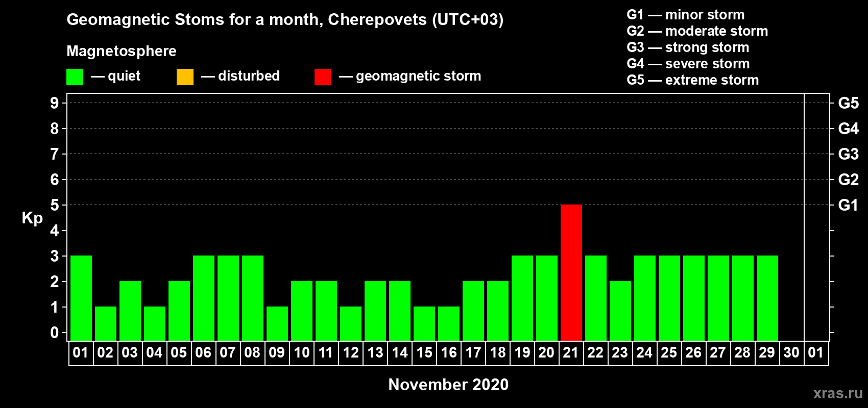Select the green bar for day 19

(x=522, y=298)
